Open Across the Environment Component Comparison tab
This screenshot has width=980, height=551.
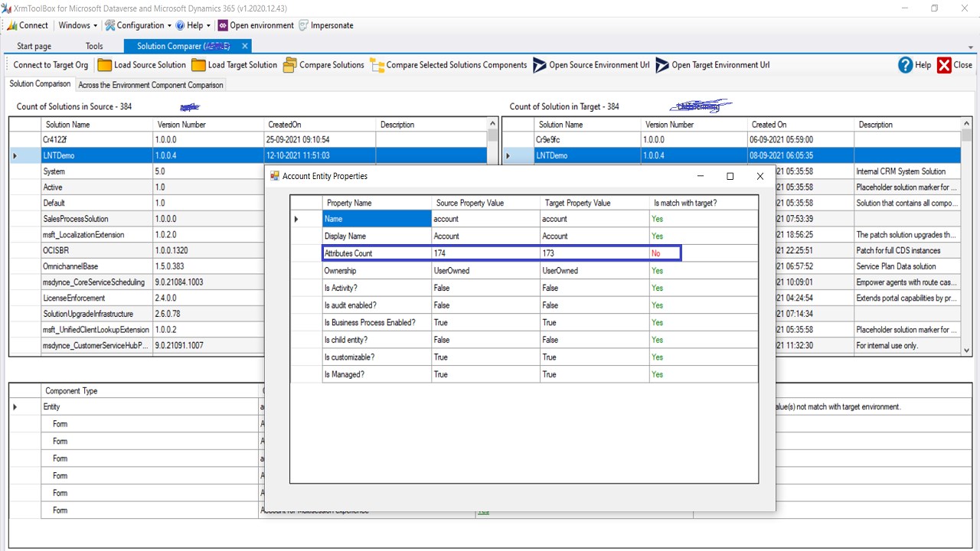(151, 85)
